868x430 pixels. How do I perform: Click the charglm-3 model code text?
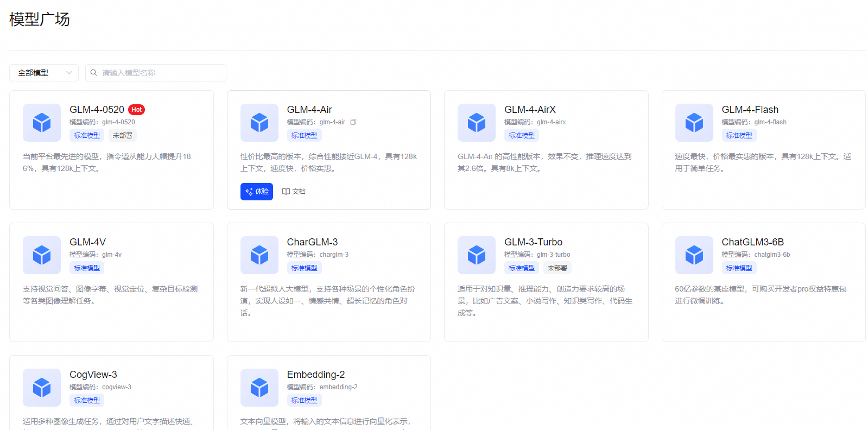click(334, 255)
